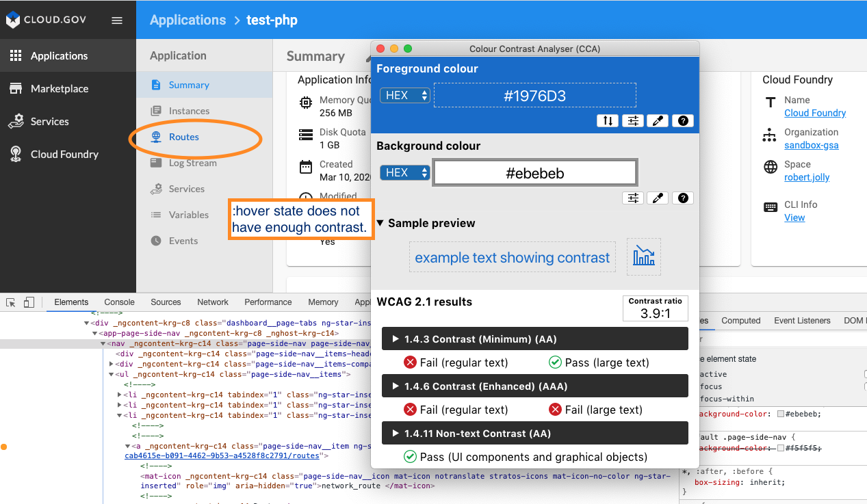Open the Sources tab
The image size is (867, 504).
tap(166, 302)
